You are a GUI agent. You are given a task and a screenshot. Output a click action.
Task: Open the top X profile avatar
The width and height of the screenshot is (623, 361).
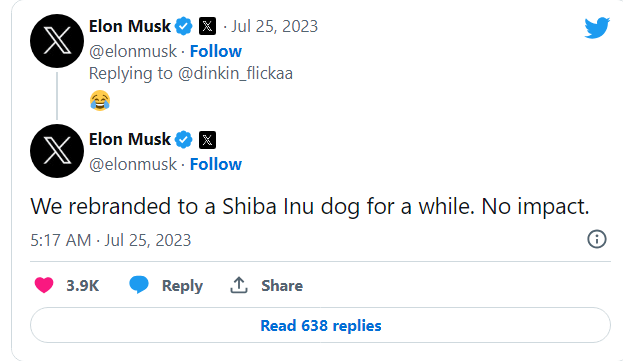[x=57, y=41]
